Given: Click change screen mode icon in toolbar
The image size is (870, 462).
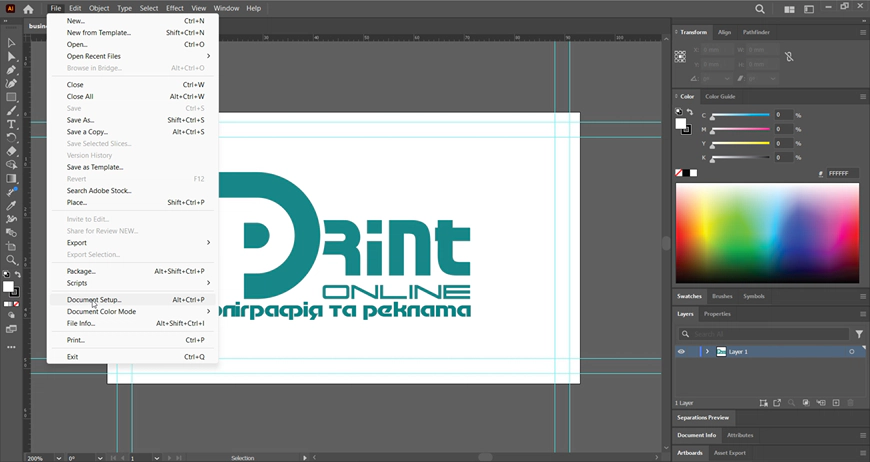Looking at the screenshot, I should click(x=11, y=329).
